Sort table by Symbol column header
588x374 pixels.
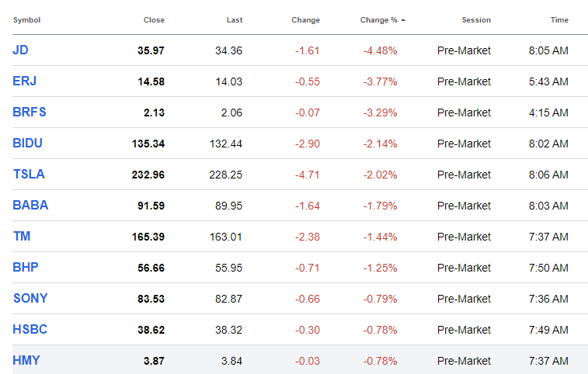pyautogui.click(x=26, y=20)
